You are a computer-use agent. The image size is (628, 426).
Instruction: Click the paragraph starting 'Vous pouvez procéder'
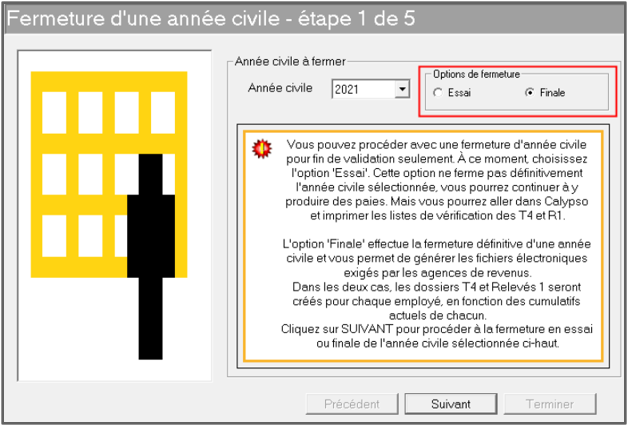437,180
